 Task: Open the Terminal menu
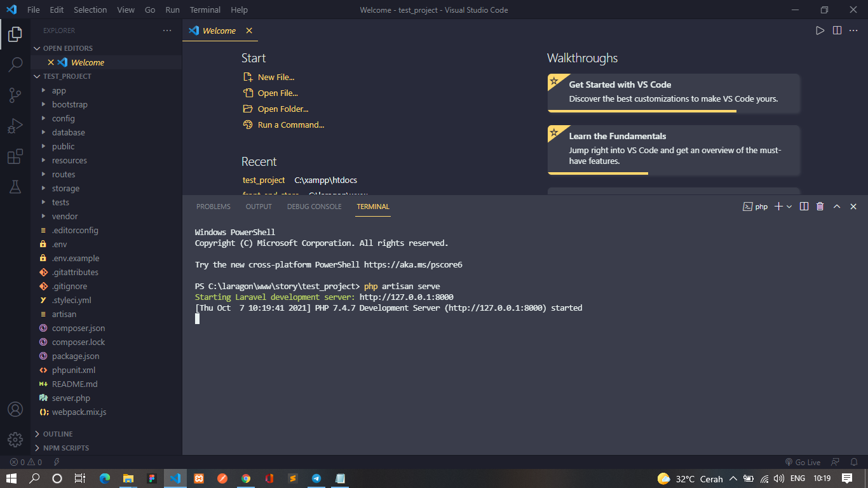click(205, 10)
